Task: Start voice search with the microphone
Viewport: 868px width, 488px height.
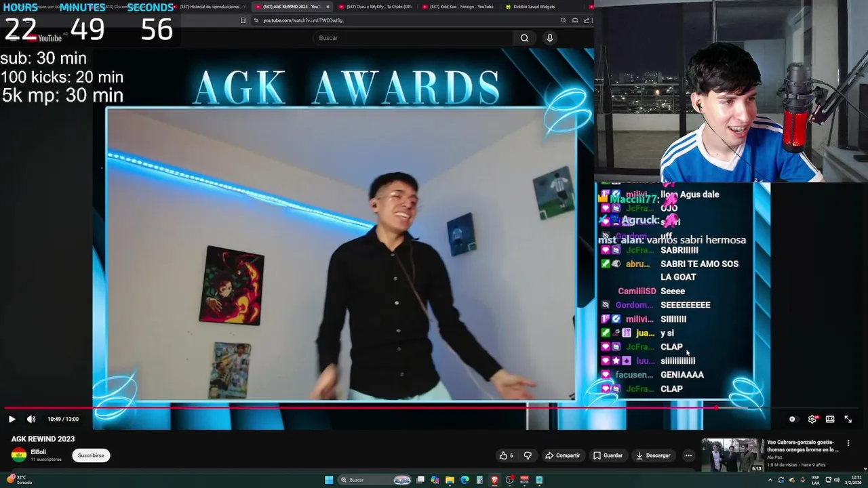Action: point(550,38)
